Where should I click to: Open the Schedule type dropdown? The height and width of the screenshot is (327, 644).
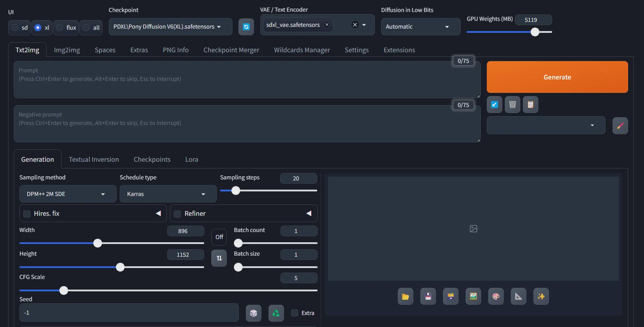(168, 194)
